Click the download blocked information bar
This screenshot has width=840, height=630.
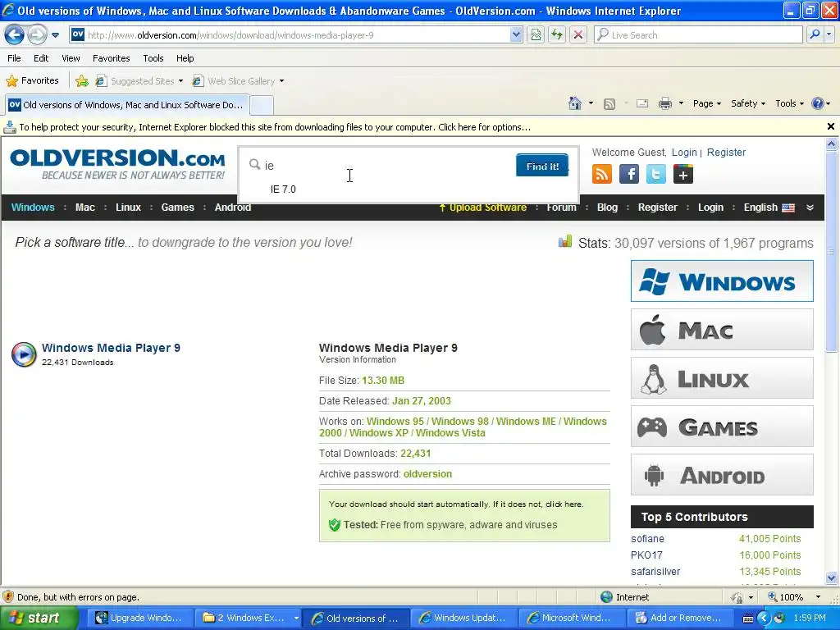pos(413,127)
